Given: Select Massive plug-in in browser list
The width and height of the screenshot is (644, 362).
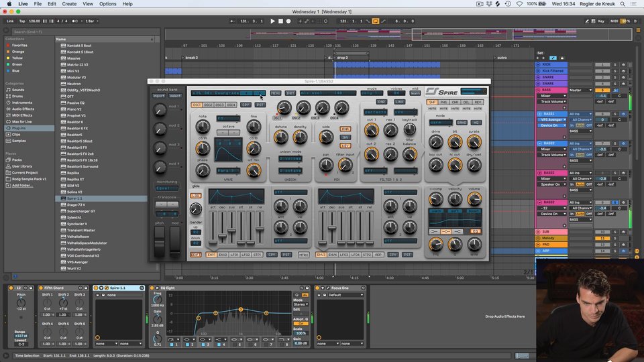Looking at the screenshot, I should click(x=74, y=58).
